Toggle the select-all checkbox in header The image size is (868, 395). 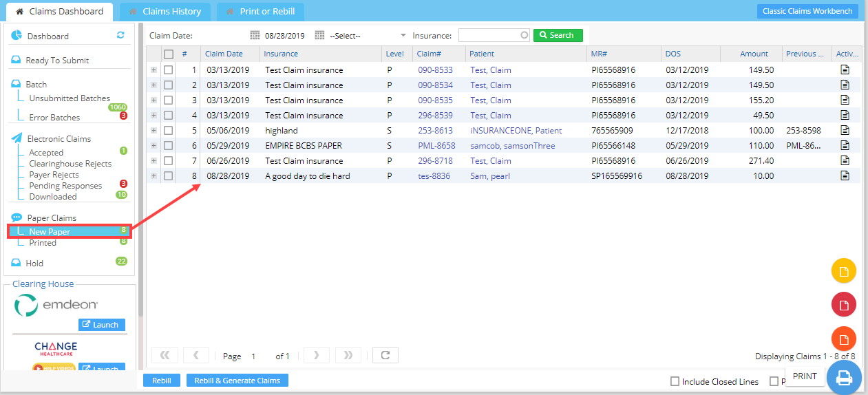point(169,54)
